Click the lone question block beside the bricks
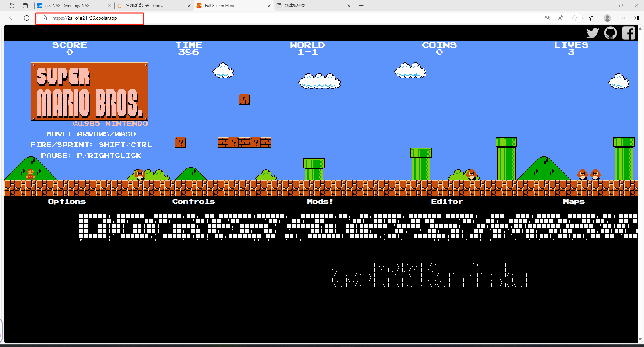644x347 pixels. point(180,142)
